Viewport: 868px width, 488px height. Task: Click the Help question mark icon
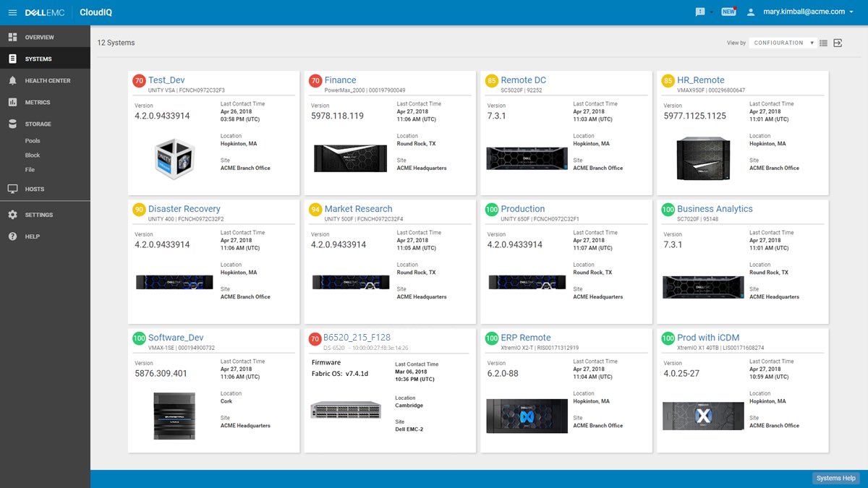(12, 236)
